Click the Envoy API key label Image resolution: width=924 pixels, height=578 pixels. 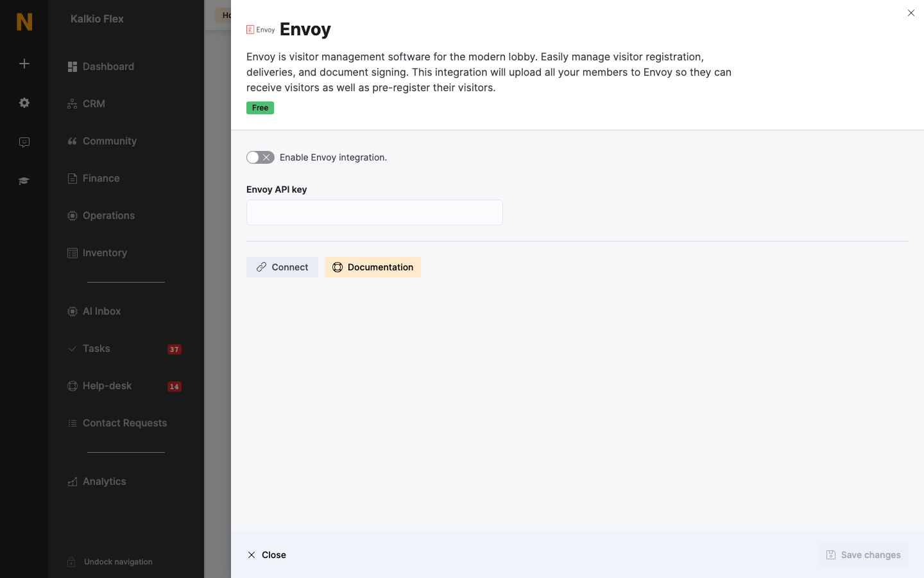(277, 189)
